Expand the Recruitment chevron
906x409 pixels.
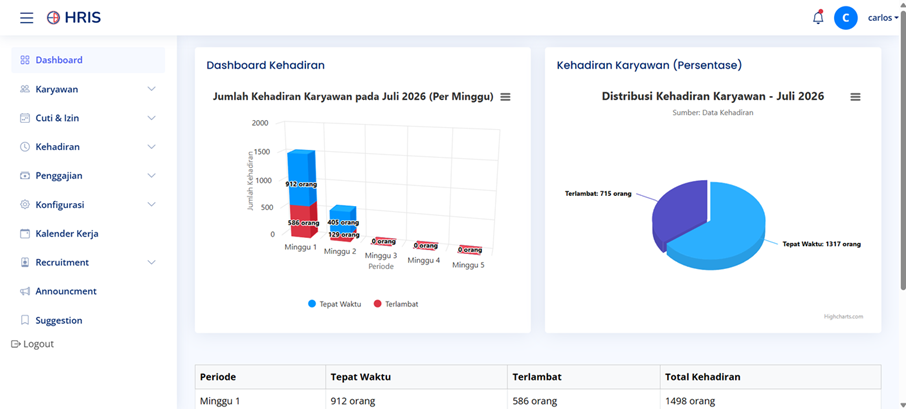[151, 262]
